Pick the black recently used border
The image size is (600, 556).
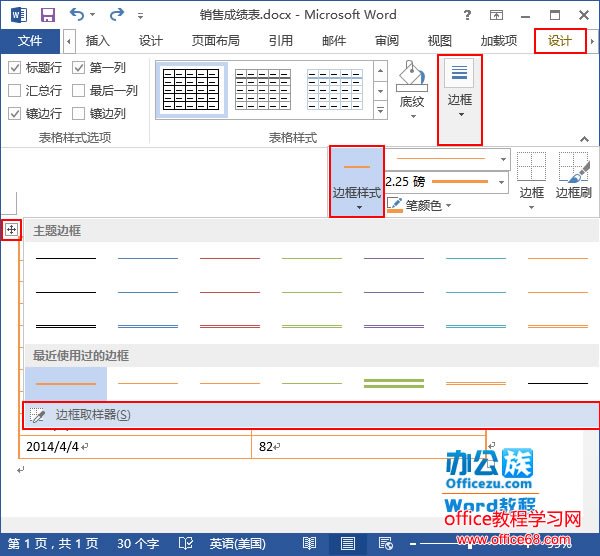pos(558,383)
